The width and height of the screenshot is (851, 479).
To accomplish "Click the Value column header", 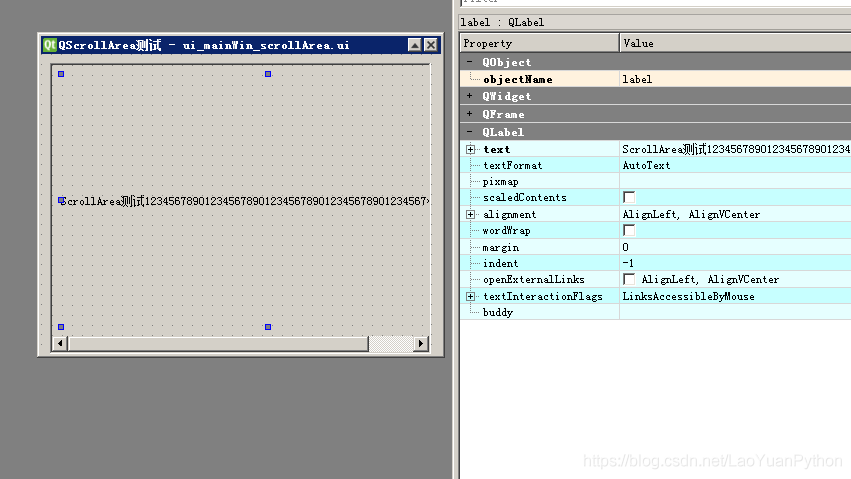I will (735, 43).
